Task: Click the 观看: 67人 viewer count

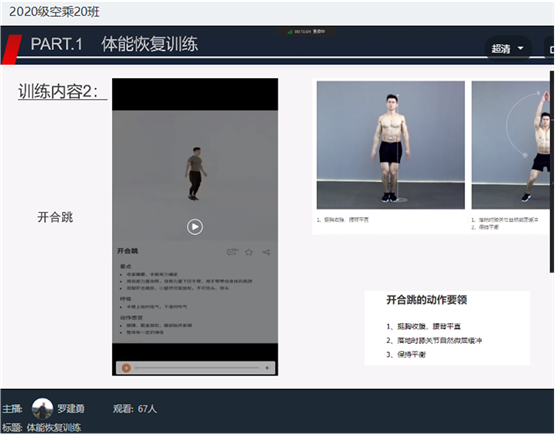Action: click(135, 409)
